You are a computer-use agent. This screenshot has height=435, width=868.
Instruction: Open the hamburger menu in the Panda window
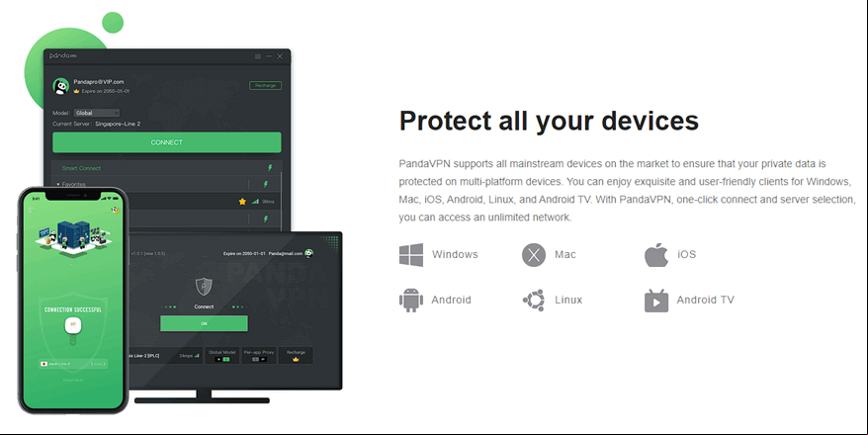(257, 56)
